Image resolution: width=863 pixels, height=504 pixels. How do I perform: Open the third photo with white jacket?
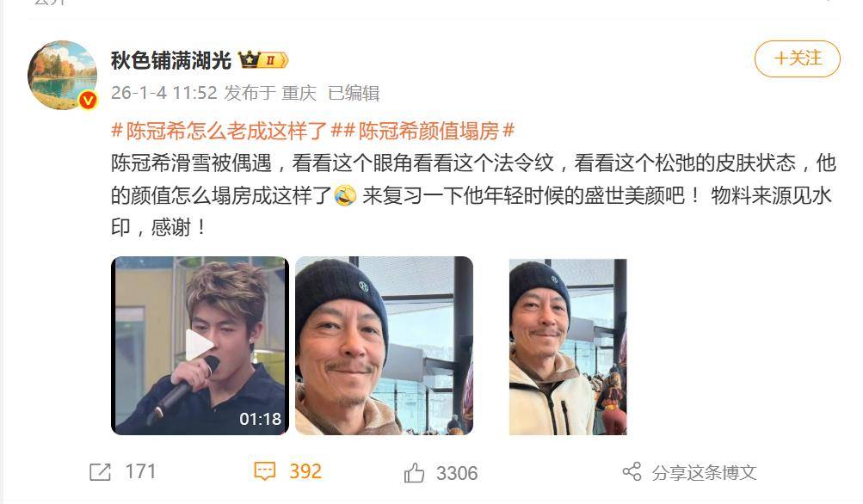[x=568, y=347]
